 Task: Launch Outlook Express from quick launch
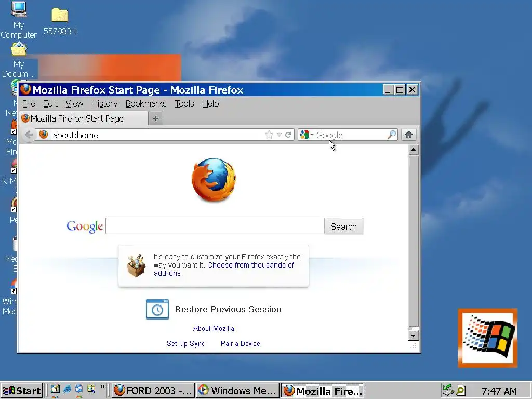[79, 389]
